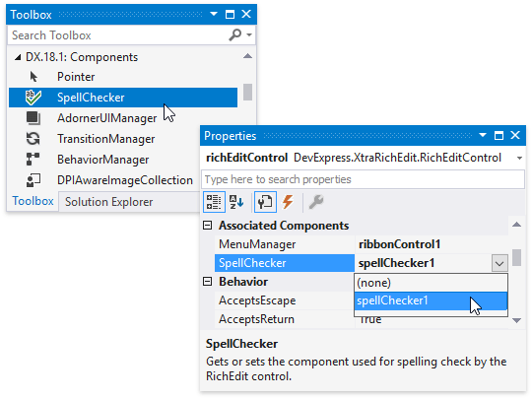Toggle the Properties view button
Screen dimensions: 532x399
pos(265,202)
